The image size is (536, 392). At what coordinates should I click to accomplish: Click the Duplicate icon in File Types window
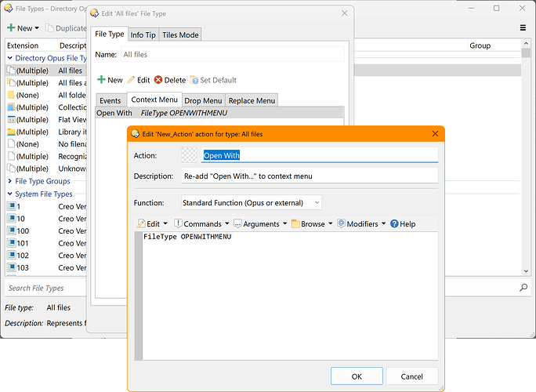pyautogui.click(x=49, y=28)
